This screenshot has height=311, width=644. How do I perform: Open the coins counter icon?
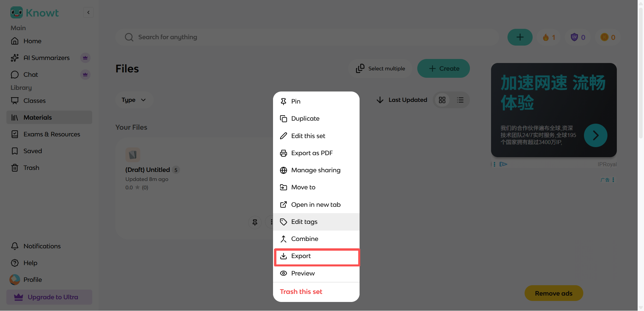(x=608, y=37)
